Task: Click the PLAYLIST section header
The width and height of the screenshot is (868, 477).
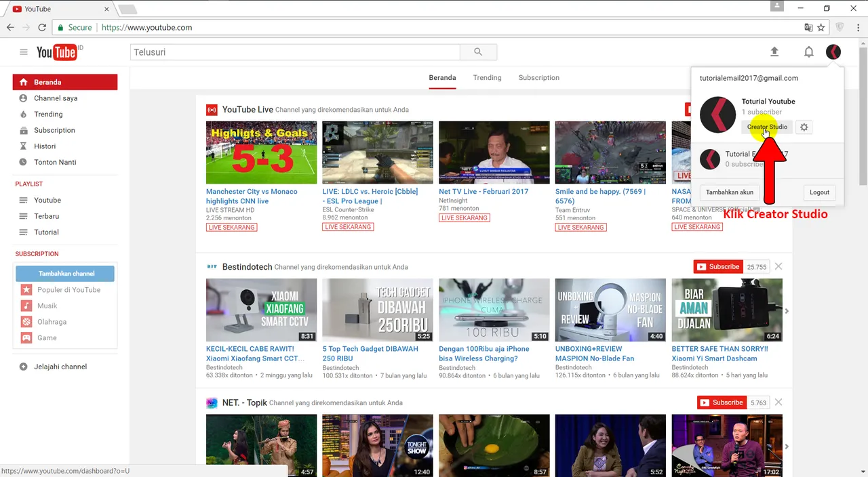Action: point(29,184)
